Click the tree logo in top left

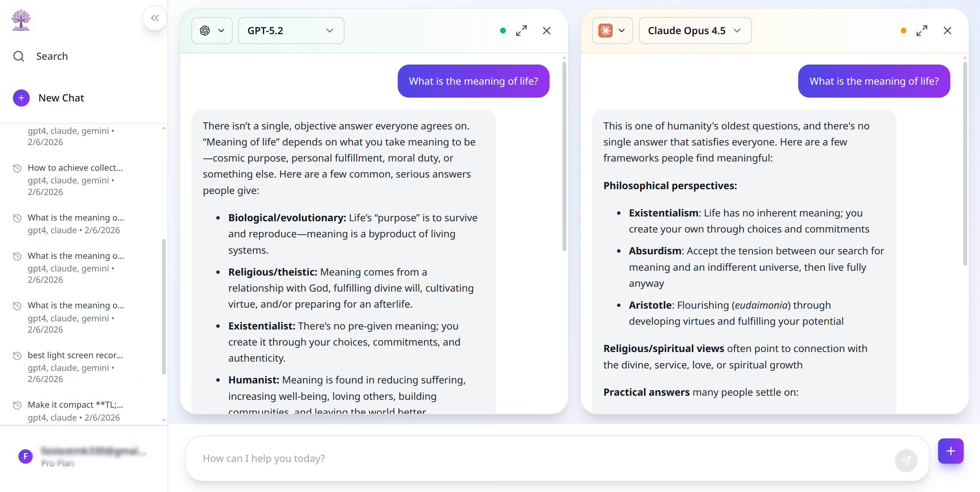pos(21,20)
